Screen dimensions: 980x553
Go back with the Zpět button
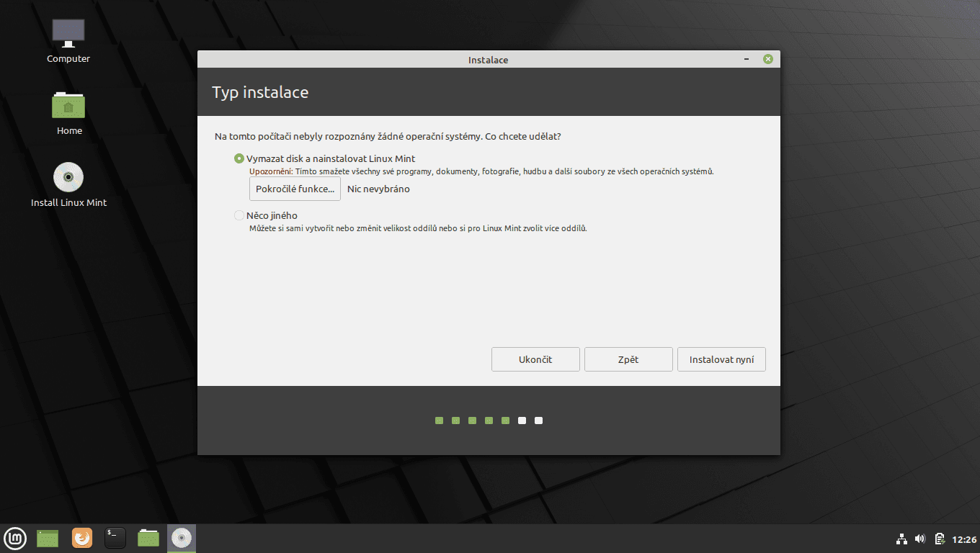point(628,359)
